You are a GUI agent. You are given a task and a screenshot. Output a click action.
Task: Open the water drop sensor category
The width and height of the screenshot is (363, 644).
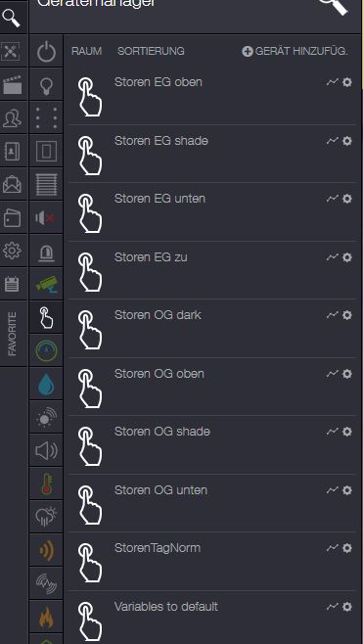tap(46, 384)
